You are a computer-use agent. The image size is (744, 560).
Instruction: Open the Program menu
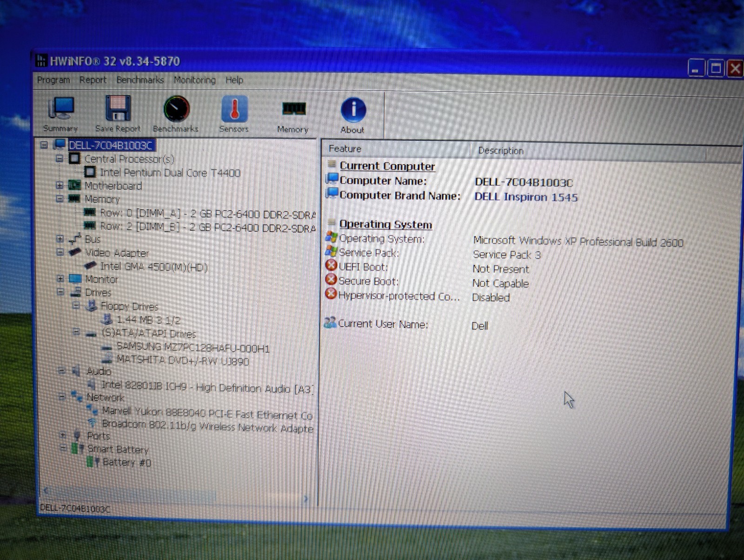53,80
